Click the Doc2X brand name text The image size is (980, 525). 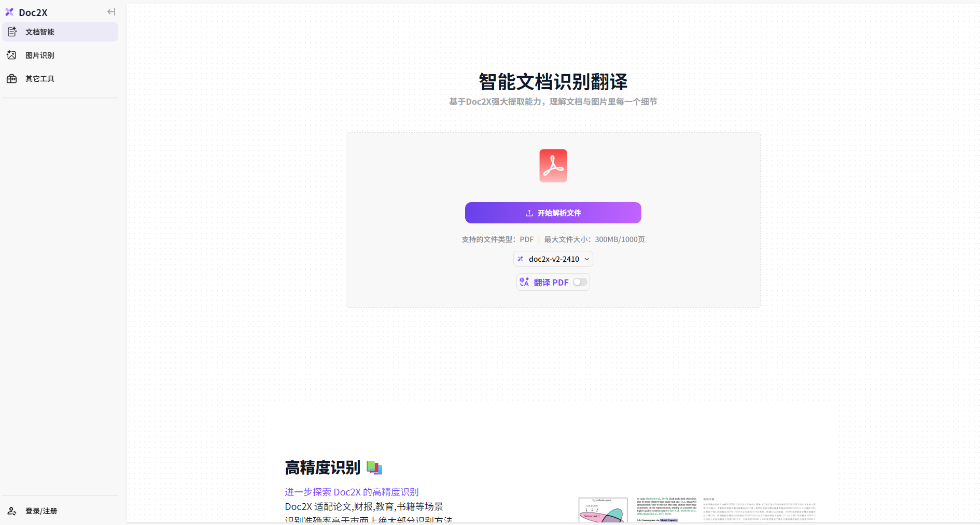pos(33,12)
